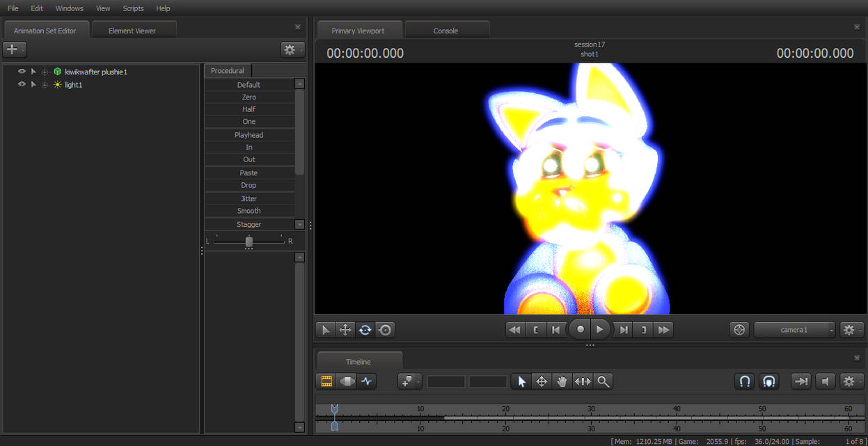Open the camera targeting icon near camera1
Screen dimensions: 868x446
click(x=739, y=330)
